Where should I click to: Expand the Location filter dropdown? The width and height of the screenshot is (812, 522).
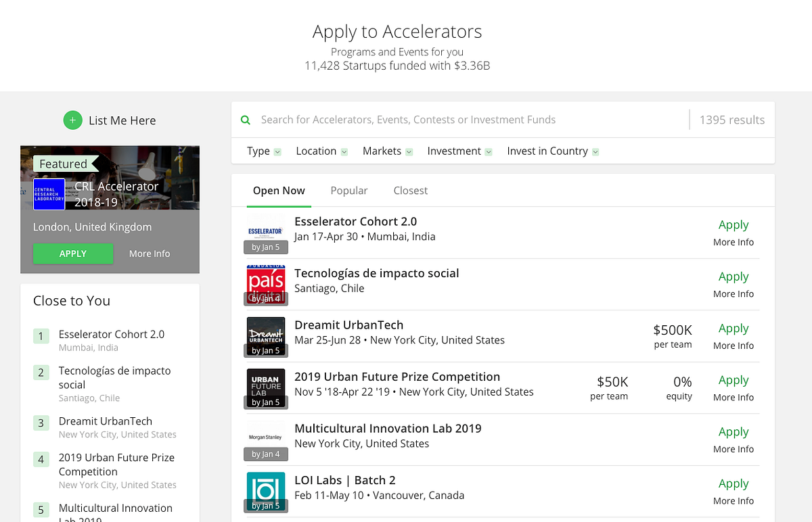click(322, 151)
